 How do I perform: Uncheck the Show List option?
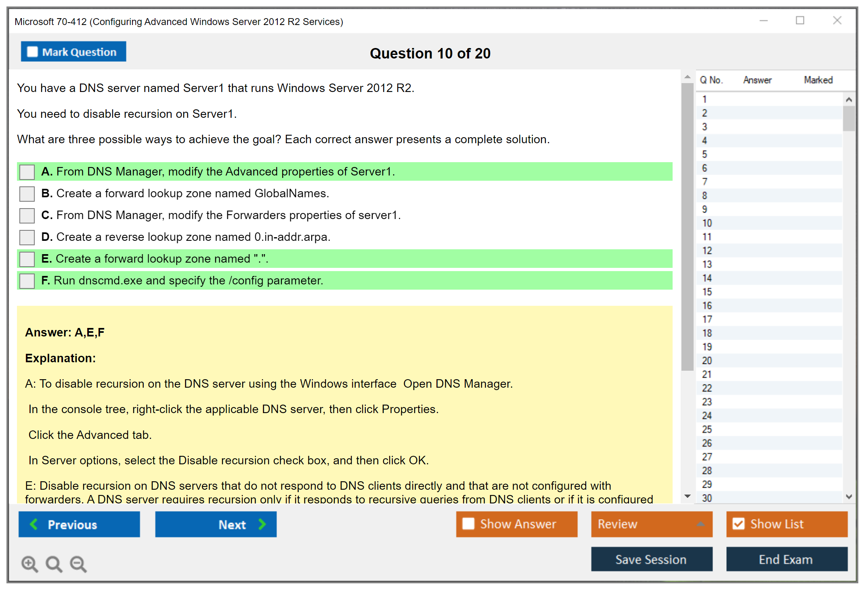[x=738, y=524]
